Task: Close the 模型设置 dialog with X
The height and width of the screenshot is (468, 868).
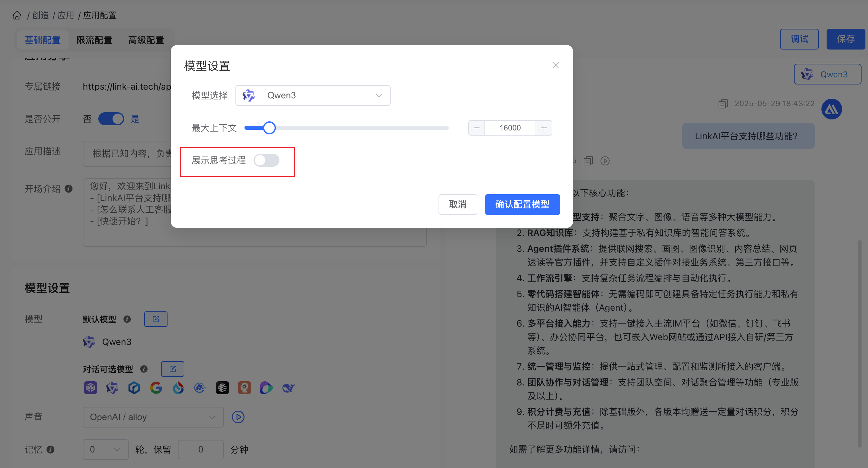Action: pyautogui.click(x=555, y=65)
